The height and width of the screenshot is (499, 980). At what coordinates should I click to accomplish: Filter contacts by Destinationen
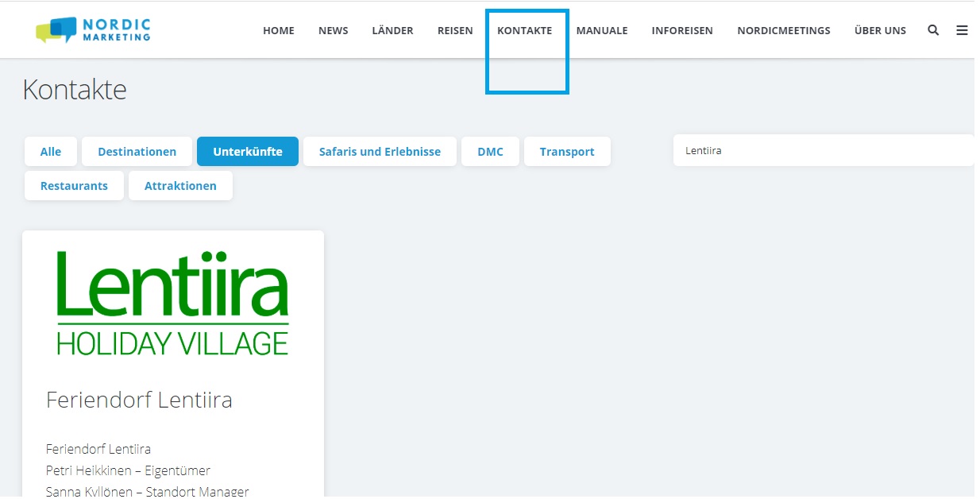point(137,152)
